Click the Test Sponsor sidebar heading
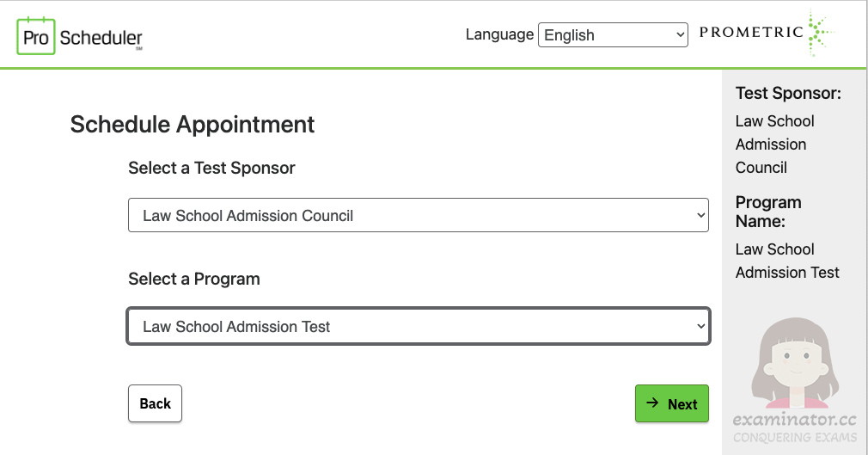Viewport: 868px width, 455px height. click(x=788, y=93)
